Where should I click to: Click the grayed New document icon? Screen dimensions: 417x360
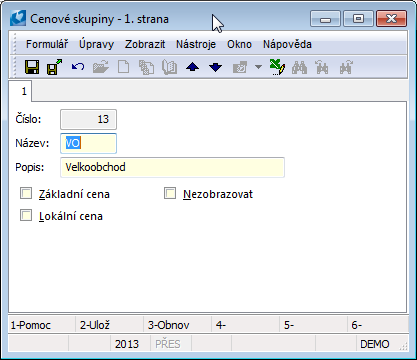coord(124,67)
